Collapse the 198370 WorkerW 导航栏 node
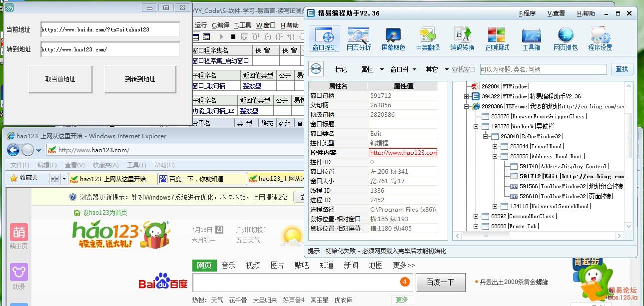 point(476,126)
